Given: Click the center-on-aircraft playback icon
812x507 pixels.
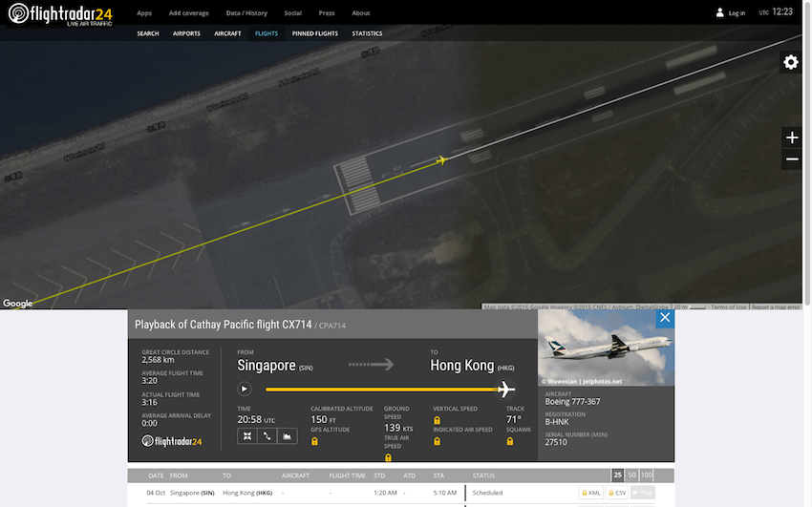Looking at the screenshot, I should pyautogui.click(x=247, y=436).
